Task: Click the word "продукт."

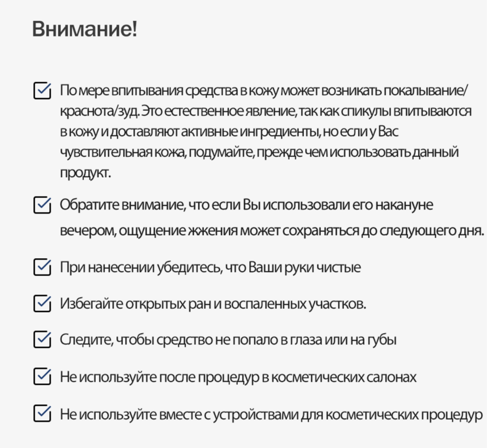Action: coord(85,172)
